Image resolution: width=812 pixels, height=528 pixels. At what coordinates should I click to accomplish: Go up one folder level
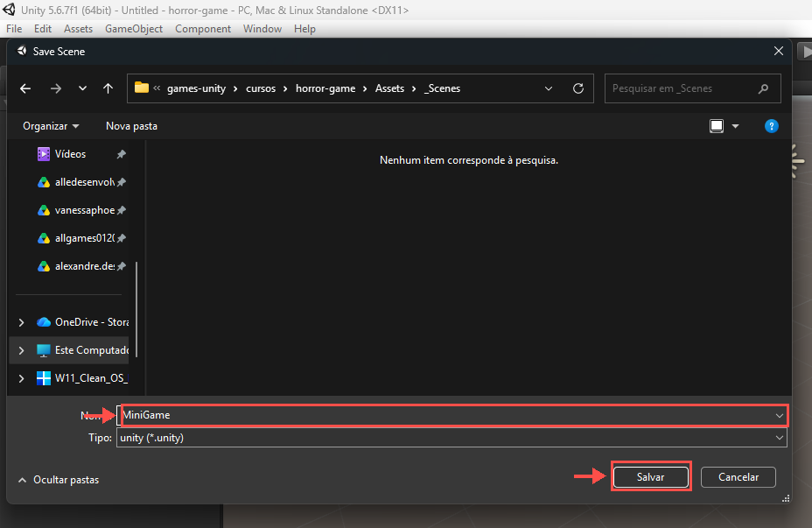pyautogui.click(x=108, y=88)
